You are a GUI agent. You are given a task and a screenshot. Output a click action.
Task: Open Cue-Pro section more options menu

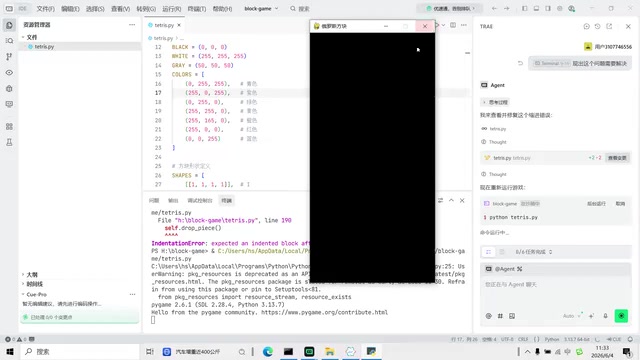pyautogui.click(x=132, y=294)
